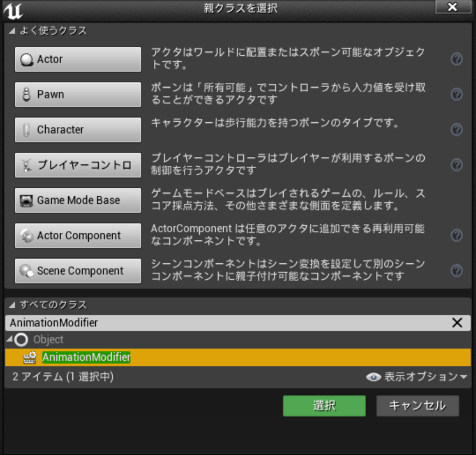Click the キャラクターは歩行能力 description text
Viewport: 476px width, 455px height.
coord(275,123)
